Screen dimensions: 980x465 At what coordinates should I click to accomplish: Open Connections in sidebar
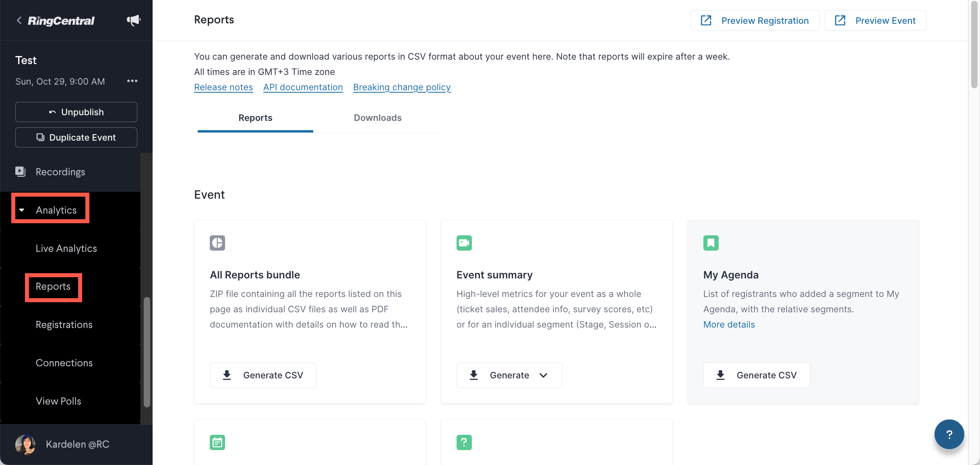point(64,363)
